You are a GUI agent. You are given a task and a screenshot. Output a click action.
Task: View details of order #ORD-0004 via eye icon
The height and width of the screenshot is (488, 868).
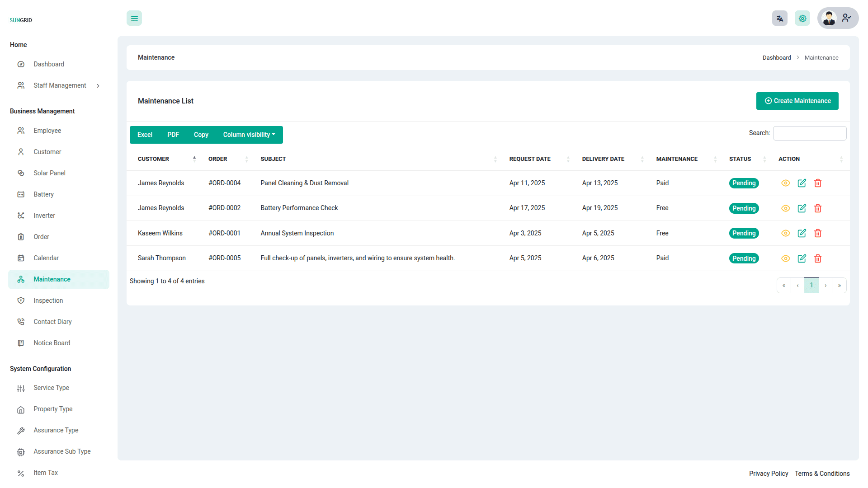click(786, 183)
